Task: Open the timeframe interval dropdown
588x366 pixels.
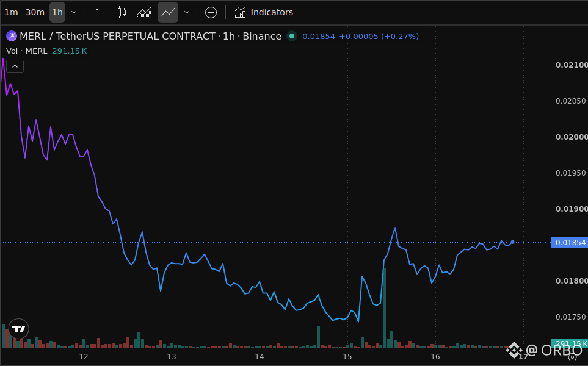Action: tap(74, 12)
